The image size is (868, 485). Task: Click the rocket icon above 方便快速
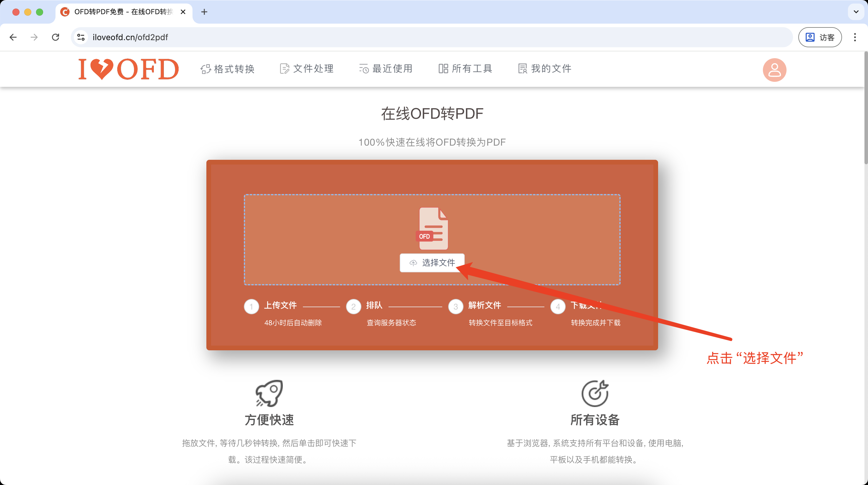point(269,393)
